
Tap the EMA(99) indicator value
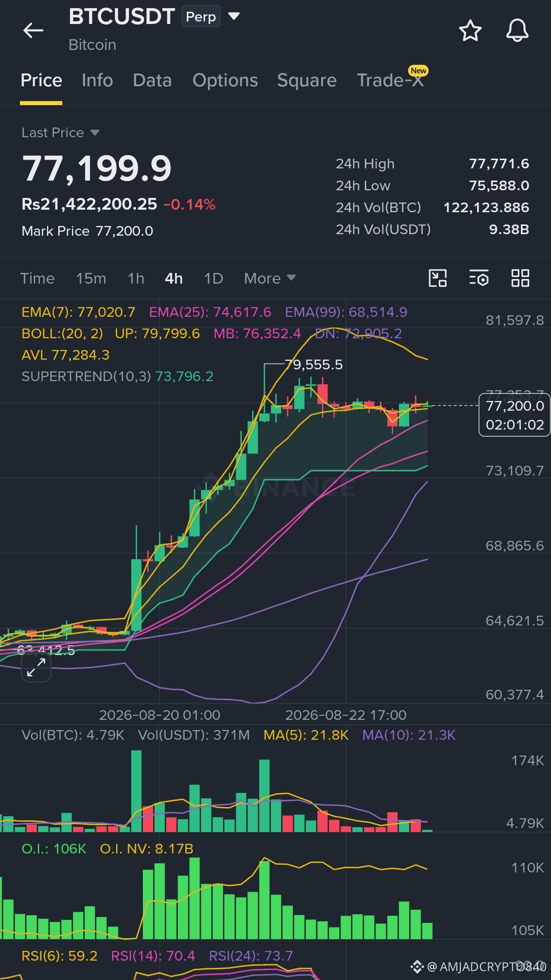pos(346,312)
